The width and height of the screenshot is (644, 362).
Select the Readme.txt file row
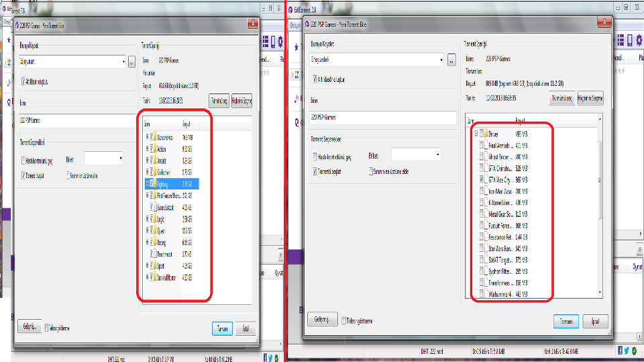coord(172,254)
